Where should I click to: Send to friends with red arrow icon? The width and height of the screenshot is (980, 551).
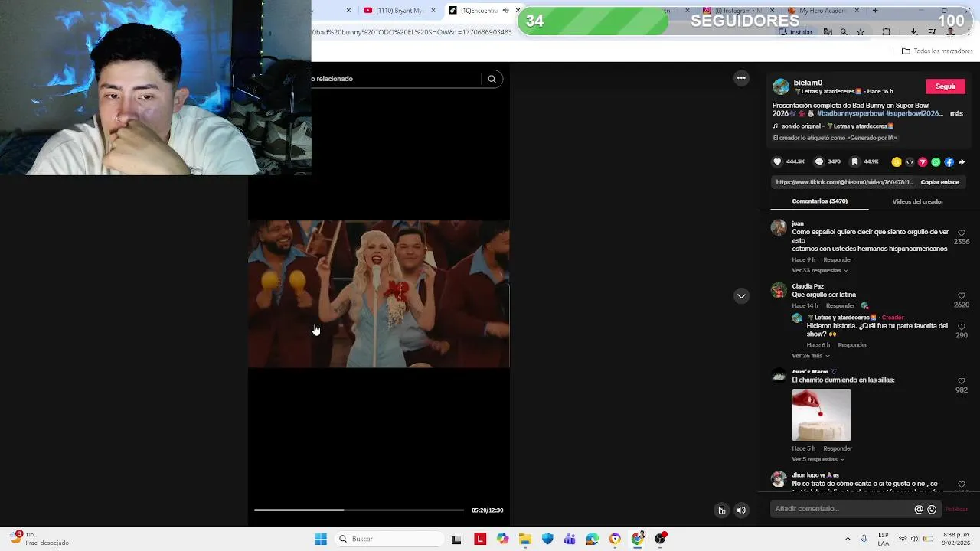[923, 161]
